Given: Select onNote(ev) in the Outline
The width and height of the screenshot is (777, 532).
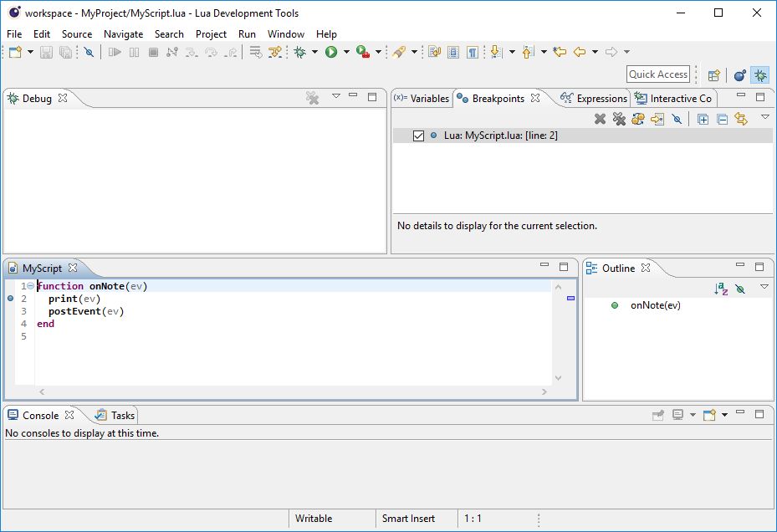Looking at the screenshot, I should [x=655, y=305].
